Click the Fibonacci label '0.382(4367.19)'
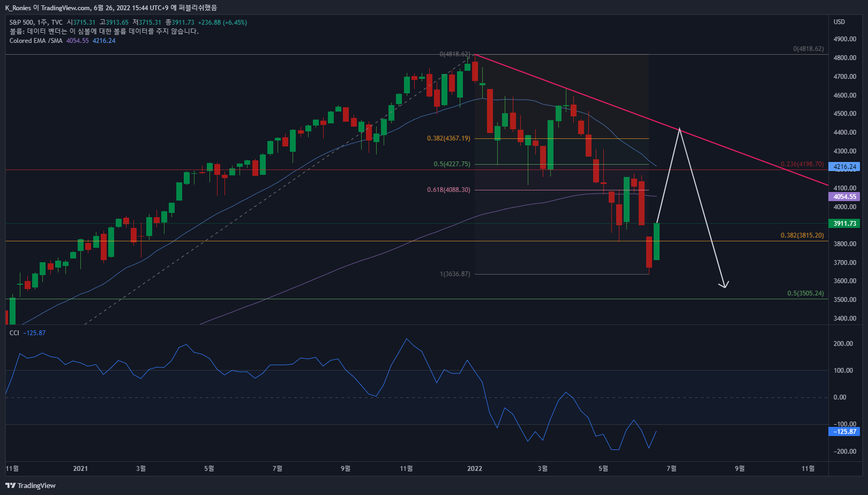Viewport: 868px width, 495px height. (448, 138)
